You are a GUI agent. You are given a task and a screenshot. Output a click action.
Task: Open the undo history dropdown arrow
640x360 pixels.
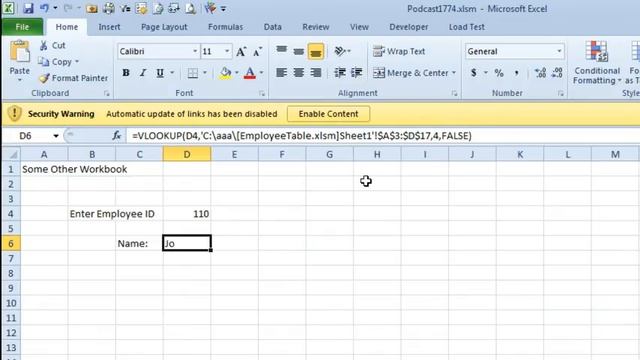point(55,8)
